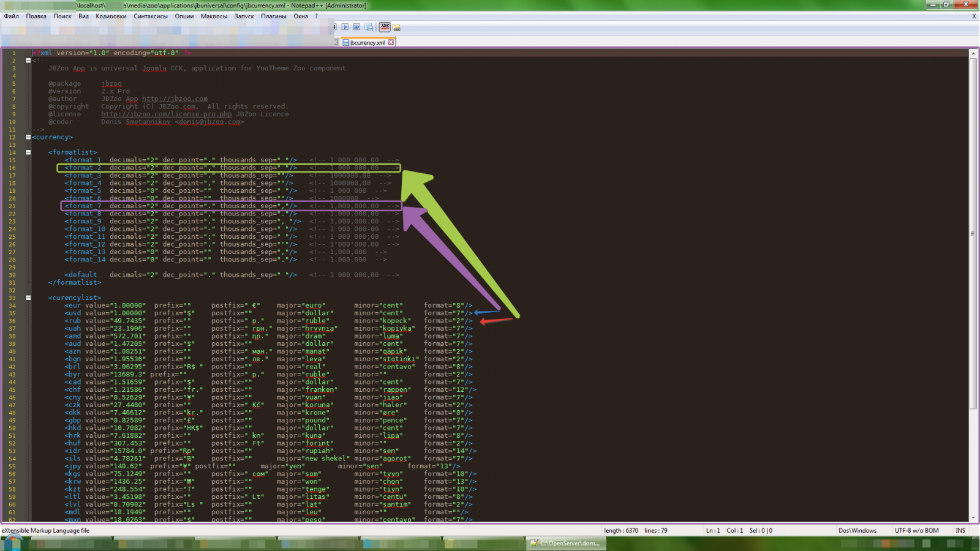Toggle INS insert mode in status bar
Screen dimensions: 980x551
(960, 531)
